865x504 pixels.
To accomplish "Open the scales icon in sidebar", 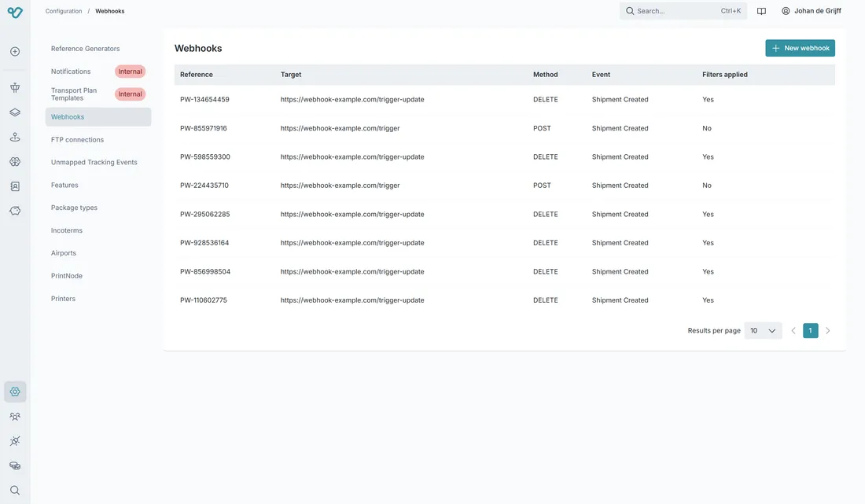I will click(15, 88).
